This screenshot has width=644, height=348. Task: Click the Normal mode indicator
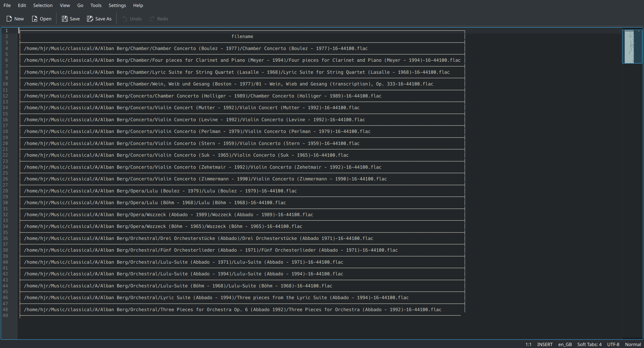[x=633, y=344]
